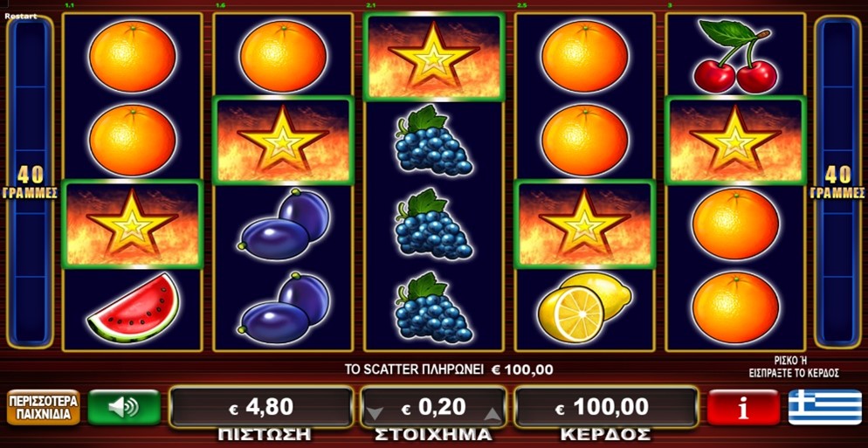Decrease bet with the left arrow

tap(375, 414)
